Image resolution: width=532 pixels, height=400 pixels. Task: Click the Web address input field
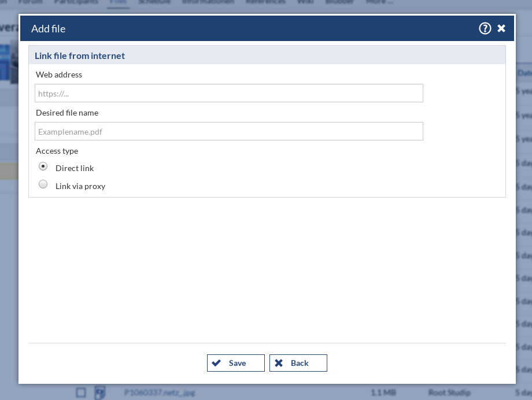(228, 93)
